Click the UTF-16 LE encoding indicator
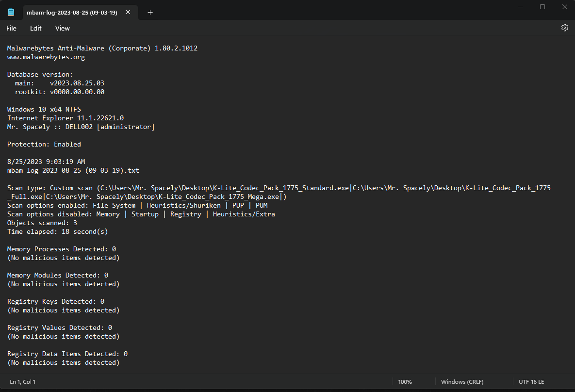This screenshot has height=392, width=575. pyautogui.click(x=531, y=382)
